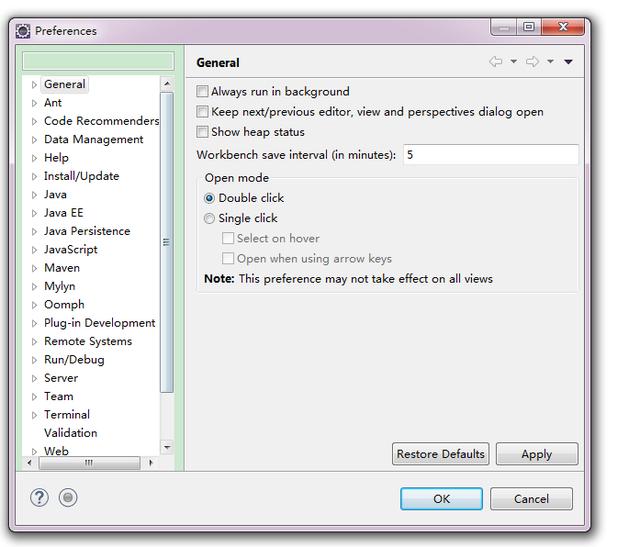Select Java Persistence in the tree
The height and width of the screenshot is (547, 640).
coord(87,231)
